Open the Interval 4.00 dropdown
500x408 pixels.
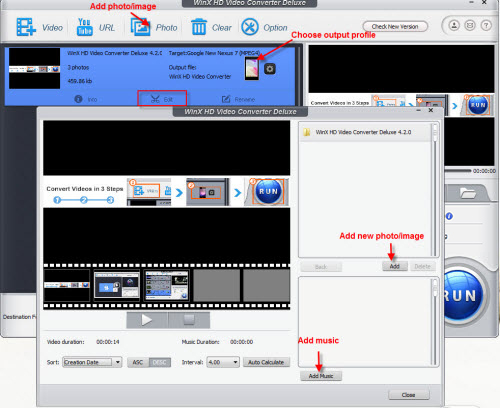click(223, 362)
